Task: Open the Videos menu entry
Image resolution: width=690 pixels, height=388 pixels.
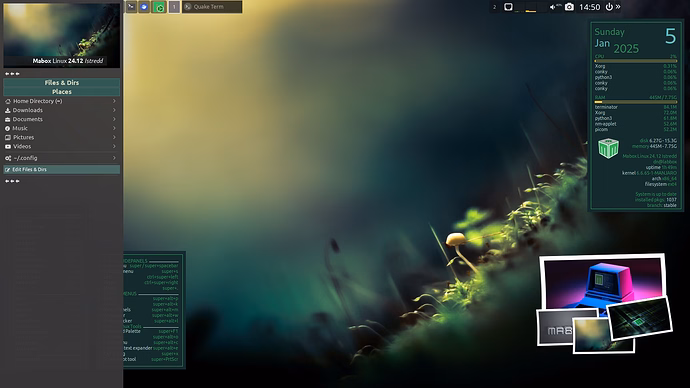Action: pos(62,146)
